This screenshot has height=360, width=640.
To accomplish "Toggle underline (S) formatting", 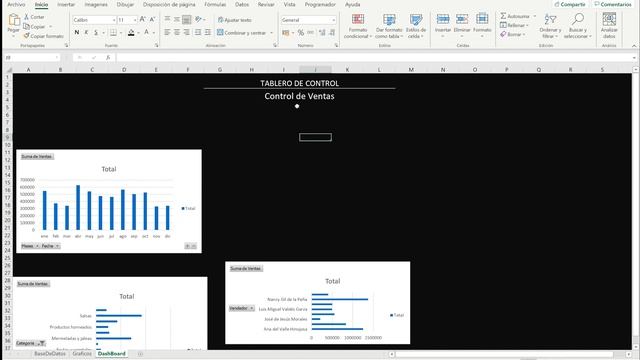I will (x=96, y=32).
